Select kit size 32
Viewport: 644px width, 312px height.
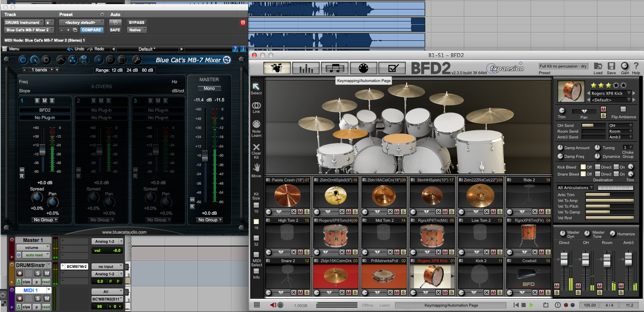click(x=256, y=238)
